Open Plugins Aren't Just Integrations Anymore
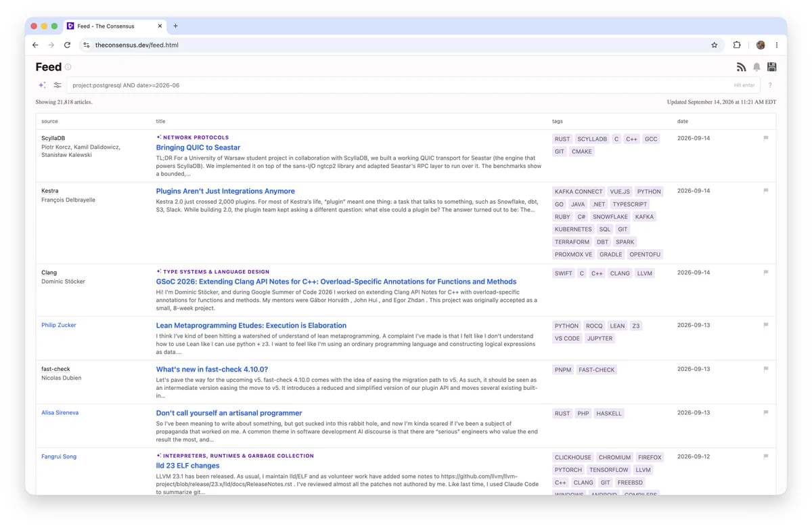Image resolution: width=812 pixels, height=528 pixels. point(225,192)
